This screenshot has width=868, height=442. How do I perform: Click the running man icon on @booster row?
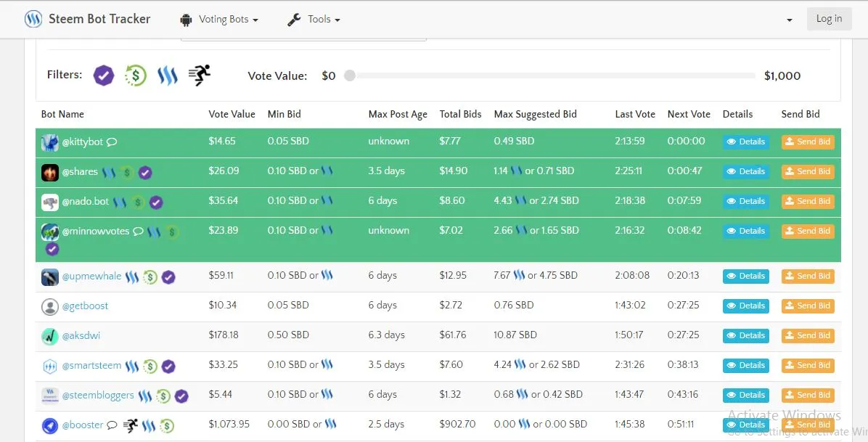131,425
